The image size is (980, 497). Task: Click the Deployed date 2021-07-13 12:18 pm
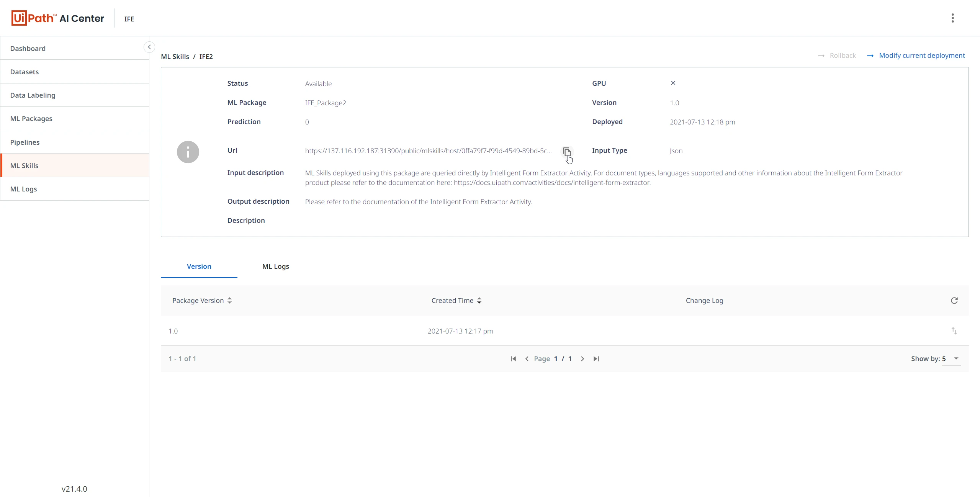tap(702, 122)
